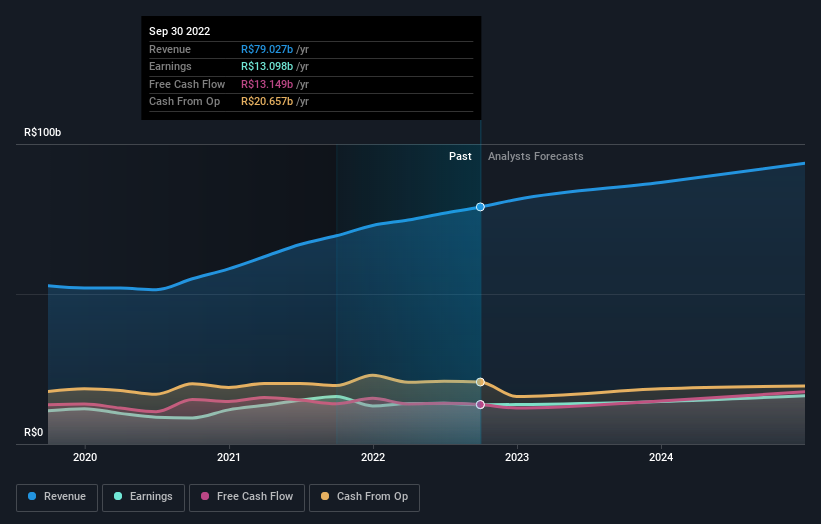Click the R$13.098b earnings value
821x524 pixels.
click(267, 66)
